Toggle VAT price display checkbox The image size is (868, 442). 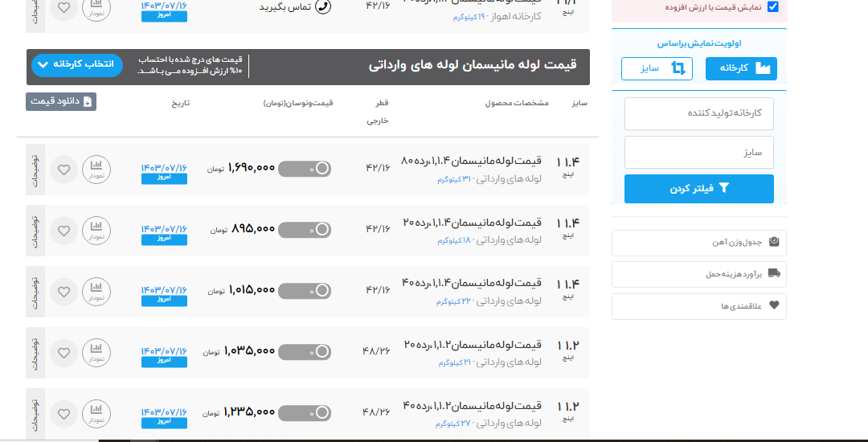[772, 7]
